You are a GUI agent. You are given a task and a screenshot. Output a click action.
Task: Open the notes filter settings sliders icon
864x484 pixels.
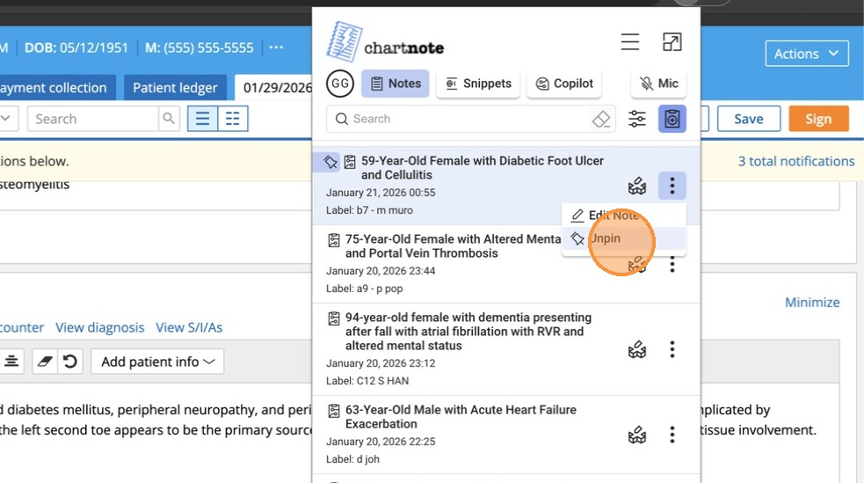click(x=637, y=119)
